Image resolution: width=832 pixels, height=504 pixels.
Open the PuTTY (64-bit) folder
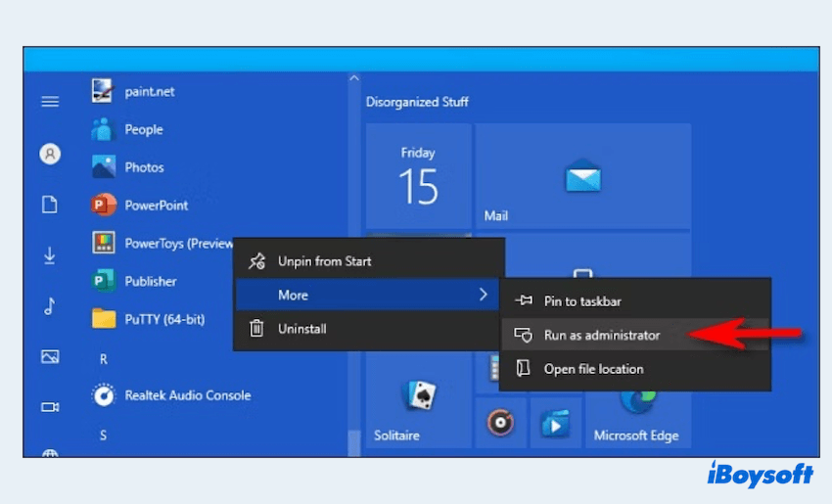click(x=149, y=319)
